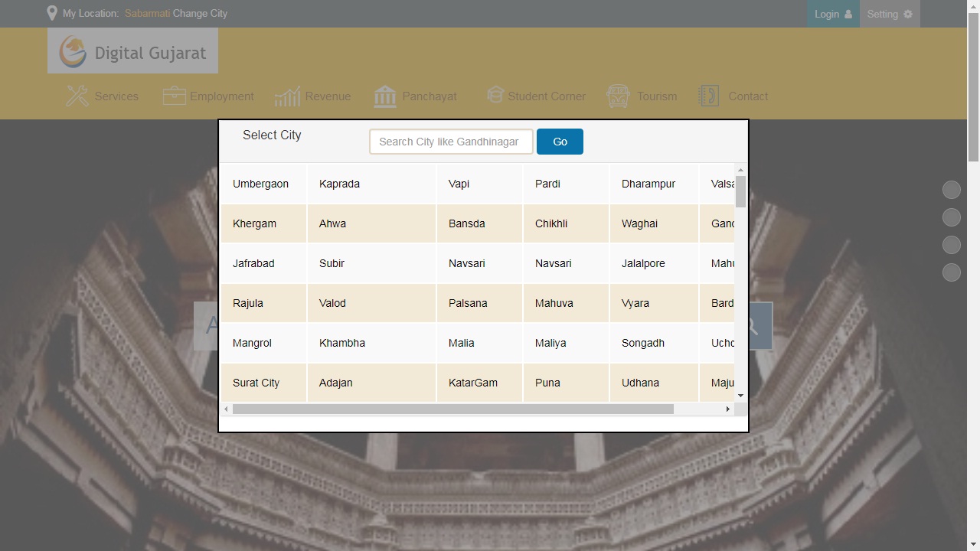Open Panchayat via the building icon
This screenshot has height=551, width=980.
[x=384, y=96]
